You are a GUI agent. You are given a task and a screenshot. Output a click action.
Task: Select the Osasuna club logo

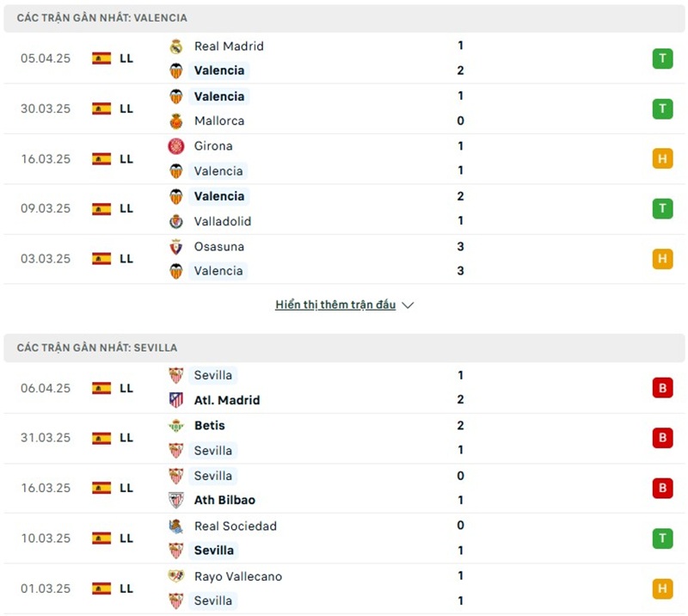176,247
